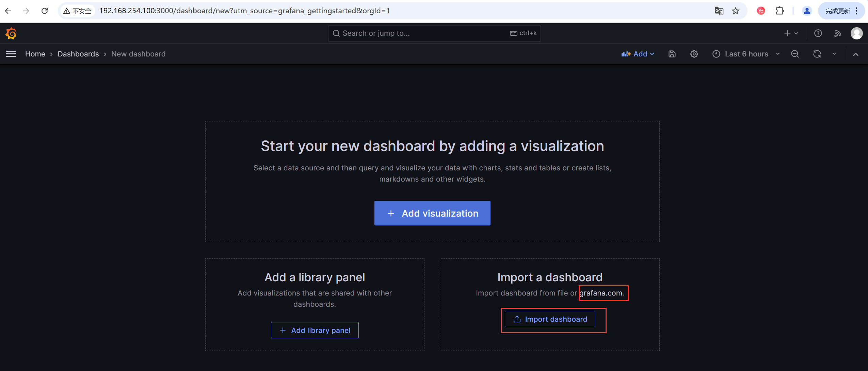Open the plus new-item dropdown
Viewport: 868px width, 371px height.
click(x=791, y=33)
